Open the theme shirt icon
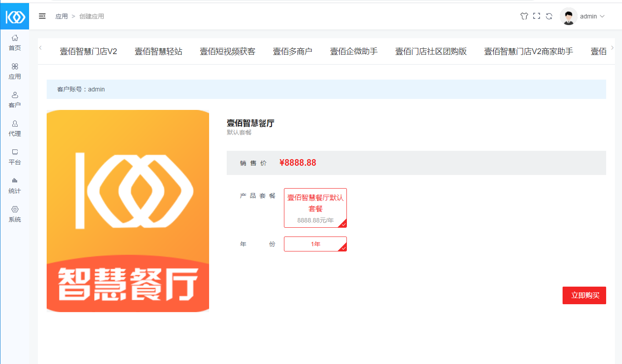The width and height of the screenshot is (622, 364). pos(524,16)
